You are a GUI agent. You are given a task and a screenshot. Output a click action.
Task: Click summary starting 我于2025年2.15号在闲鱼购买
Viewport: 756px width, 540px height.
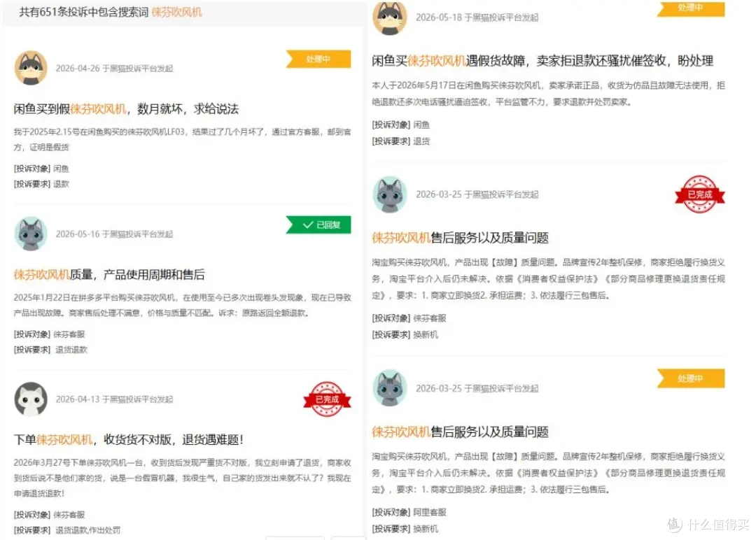[x=182, y=139]
